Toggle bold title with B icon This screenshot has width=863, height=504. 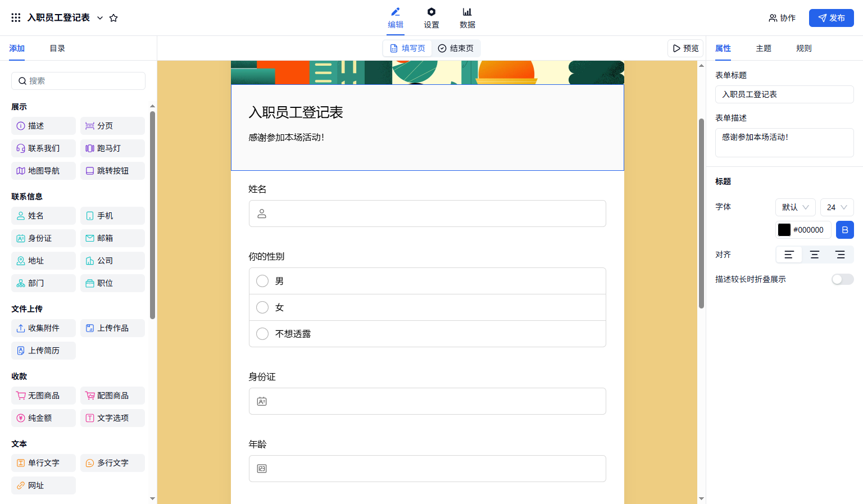(x=844, y=230)
